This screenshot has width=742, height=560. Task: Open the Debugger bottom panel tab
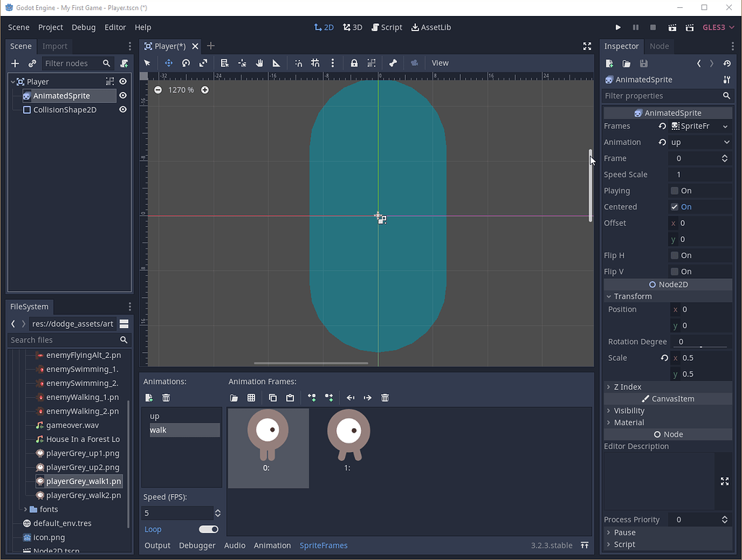click(x=197, y=546)
